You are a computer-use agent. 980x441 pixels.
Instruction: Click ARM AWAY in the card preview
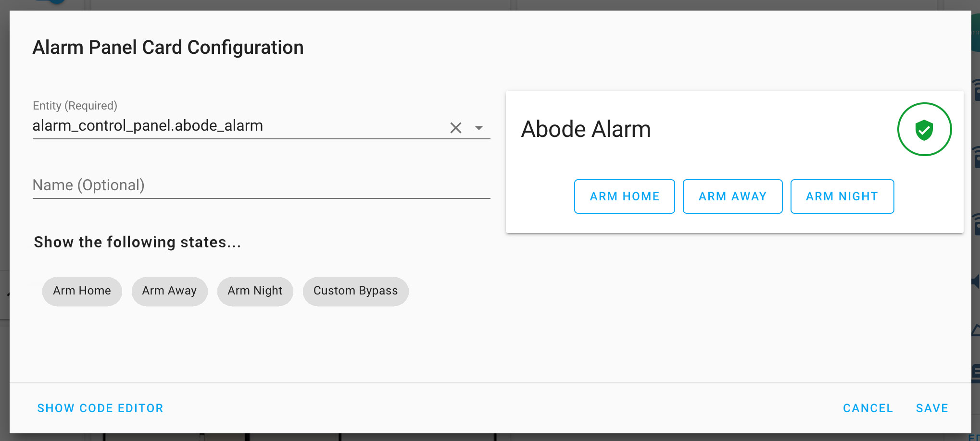point(732,196)
